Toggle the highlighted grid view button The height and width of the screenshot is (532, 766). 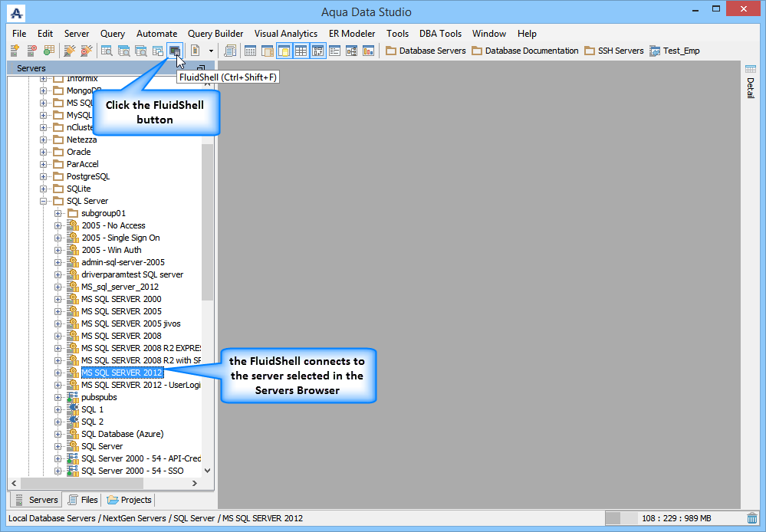point(301,51)
